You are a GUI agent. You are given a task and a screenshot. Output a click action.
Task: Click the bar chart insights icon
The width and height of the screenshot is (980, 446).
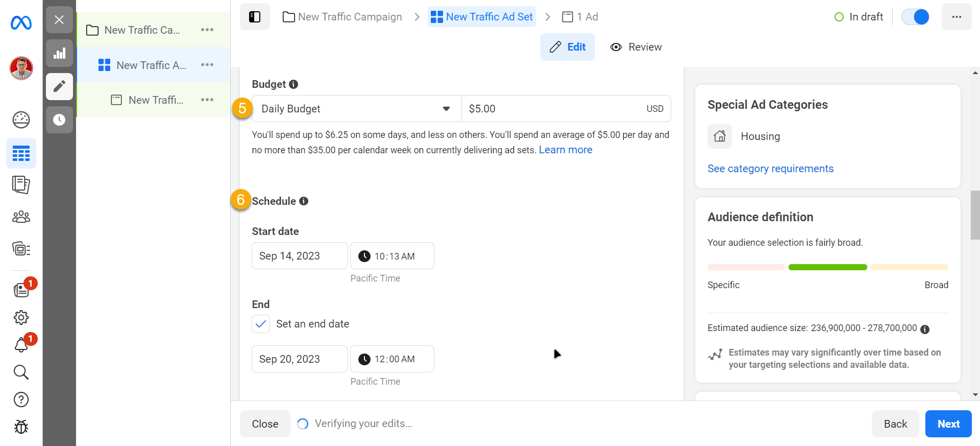(x=59, y=53)
